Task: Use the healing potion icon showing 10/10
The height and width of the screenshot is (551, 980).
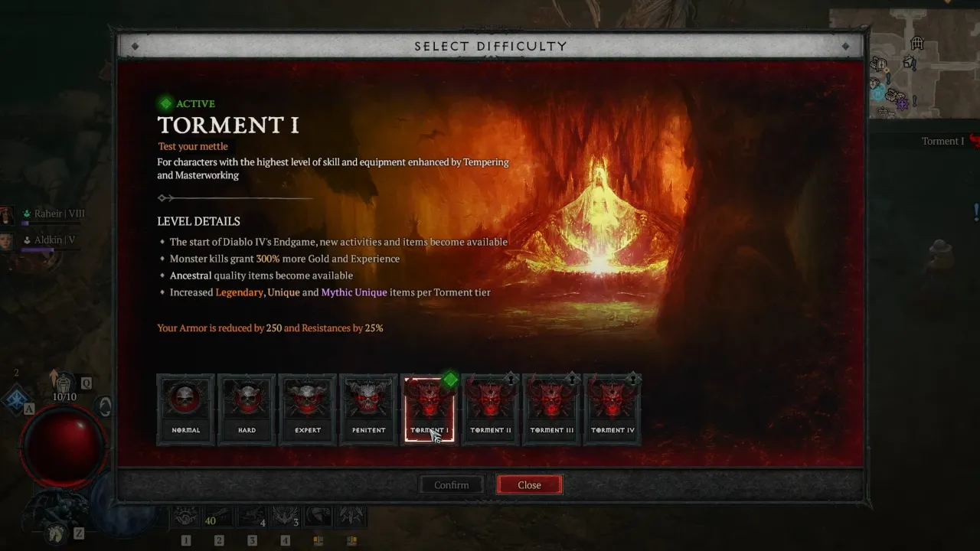Action: (64, 384)
